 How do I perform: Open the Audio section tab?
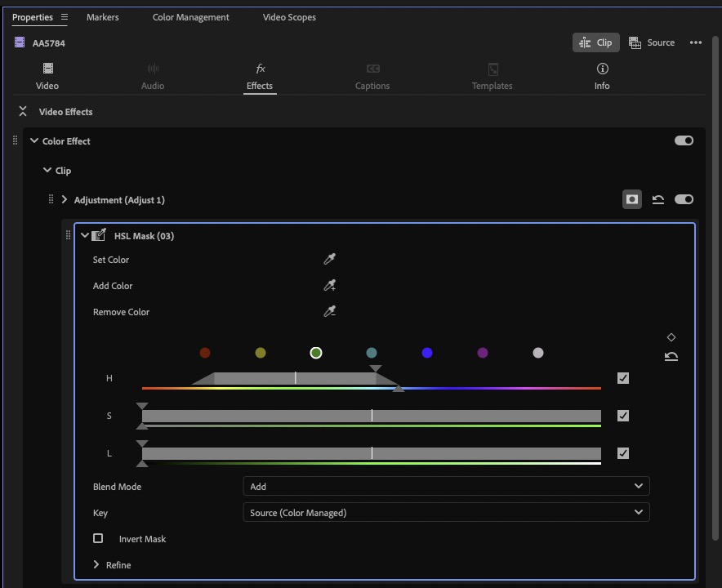pos(153,77)
